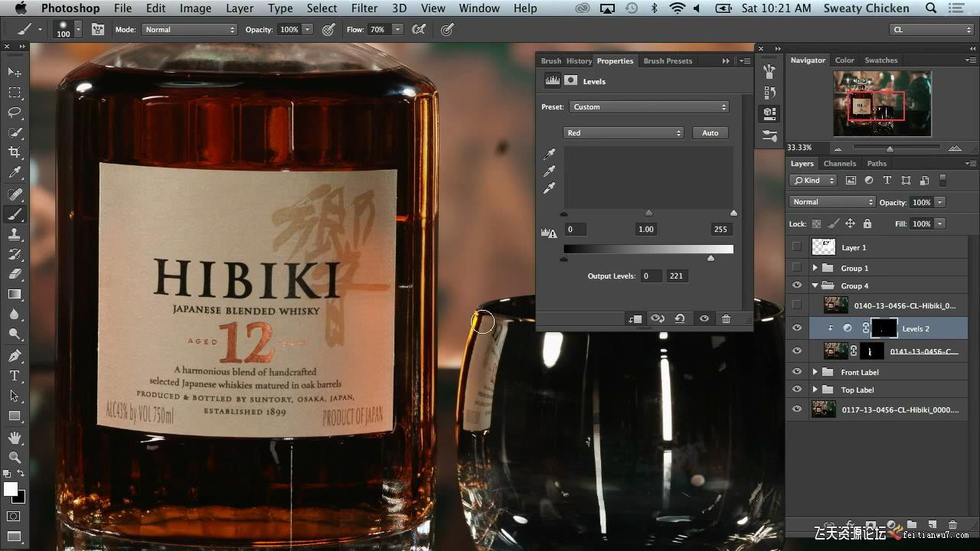Select the Move tool
This screenshot has height=551, width=980.
point(15,72)
